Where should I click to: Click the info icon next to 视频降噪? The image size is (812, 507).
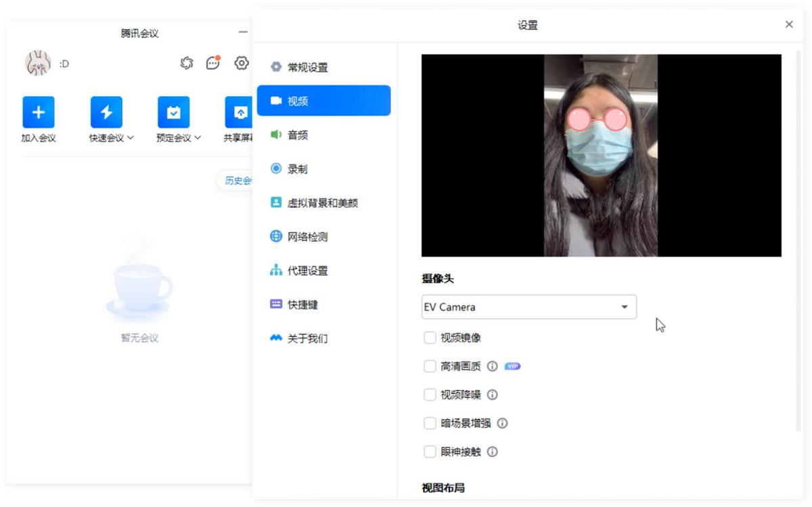(x=492, y=394)
